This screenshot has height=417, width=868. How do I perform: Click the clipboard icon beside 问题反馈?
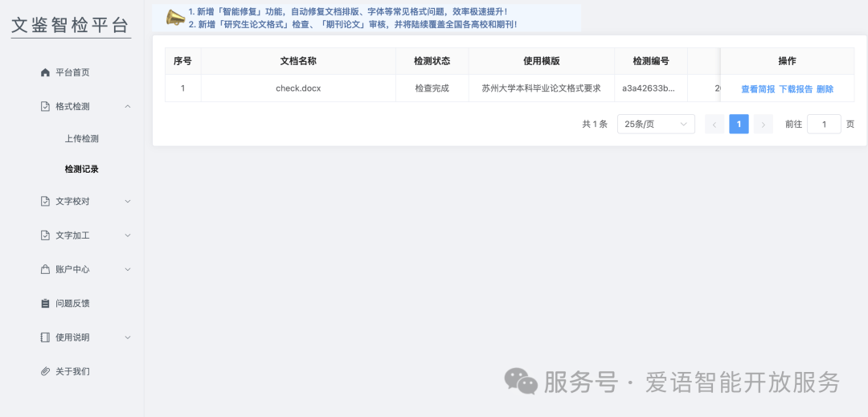(45, 304)
